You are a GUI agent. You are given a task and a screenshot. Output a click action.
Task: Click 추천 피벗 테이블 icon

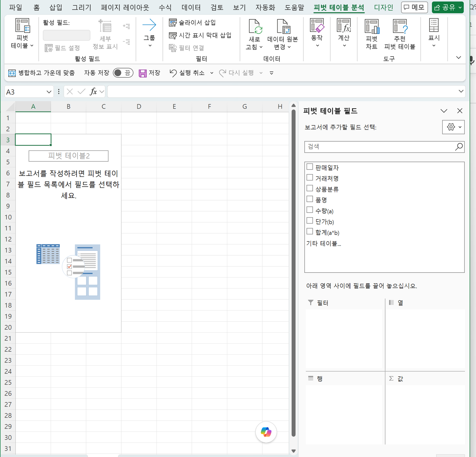pyautogui.click(x=400, y=26)
